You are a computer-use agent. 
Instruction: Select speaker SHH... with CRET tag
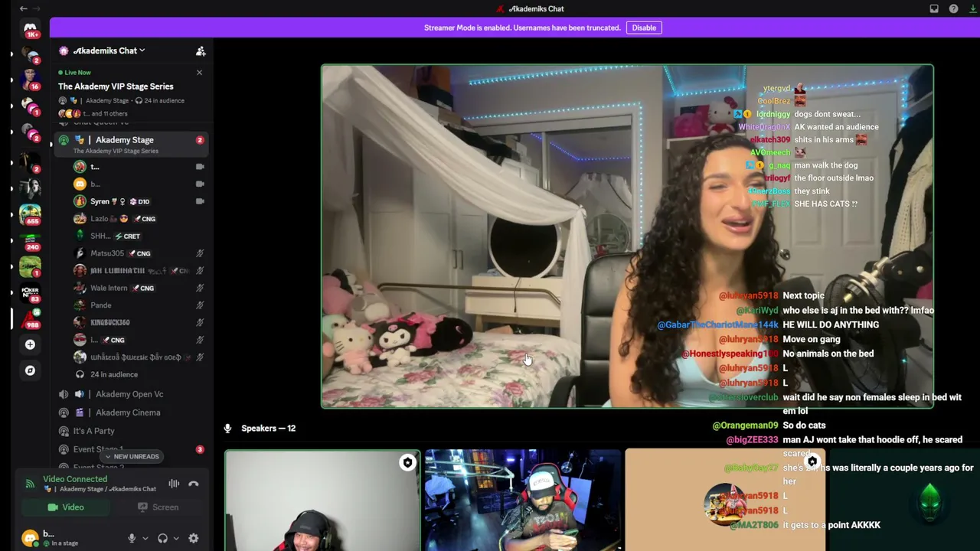(139, 236)
